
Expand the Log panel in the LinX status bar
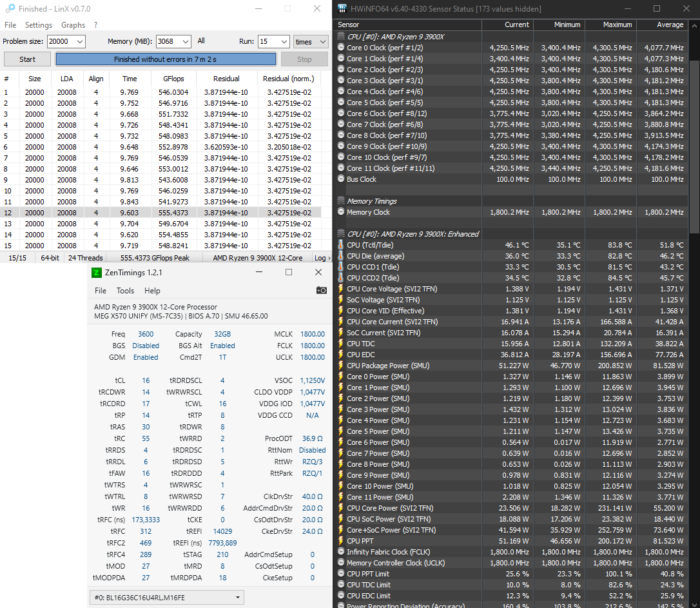click(322, 257)
